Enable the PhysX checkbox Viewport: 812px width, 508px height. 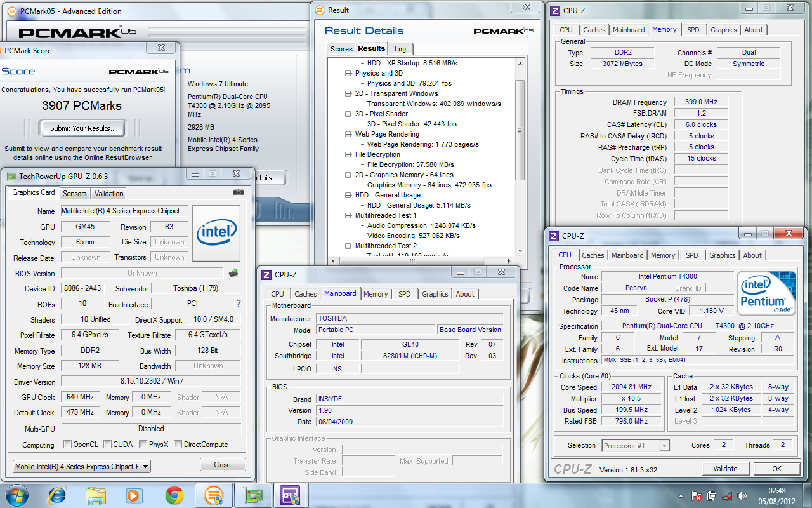[143, 444]
